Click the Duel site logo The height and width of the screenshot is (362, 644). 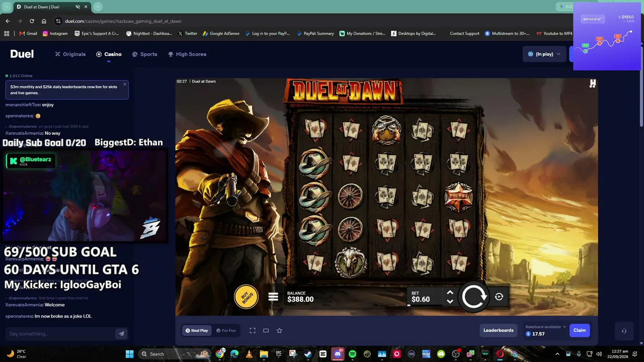pos(22,54)
